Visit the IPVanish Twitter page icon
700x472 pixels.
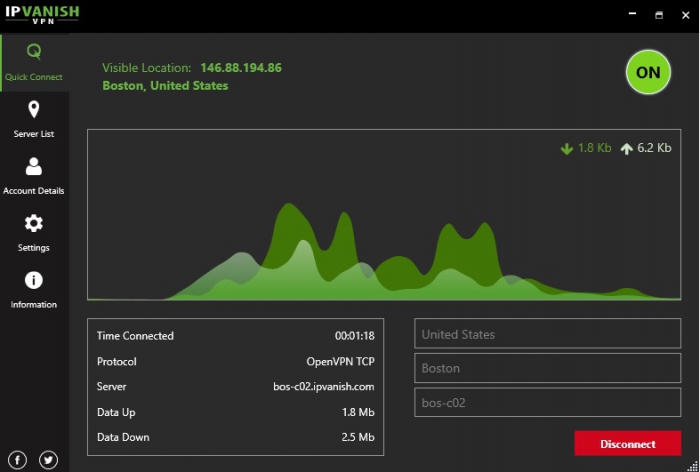[48, 460]
